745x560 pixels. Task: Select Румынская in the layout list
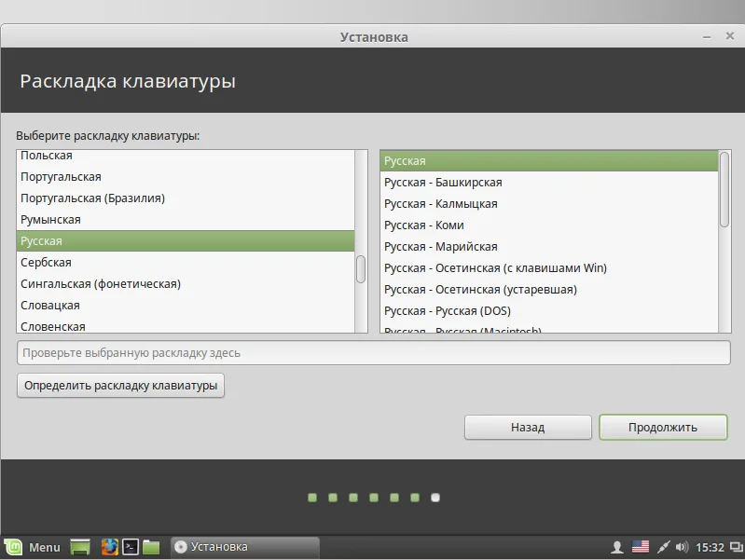click(x=186, y=220)
